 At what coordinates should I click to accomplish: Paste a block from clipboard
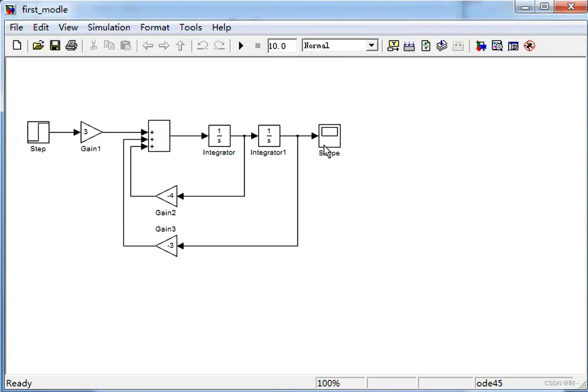[126, 45]
